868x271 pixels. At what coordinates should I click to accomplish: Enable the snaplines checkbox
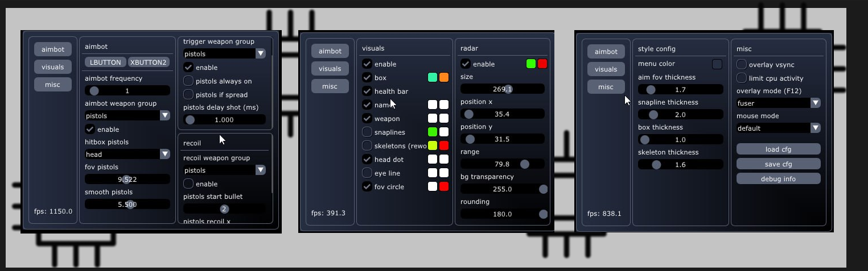pyautogui.click(x=367, y=132)
